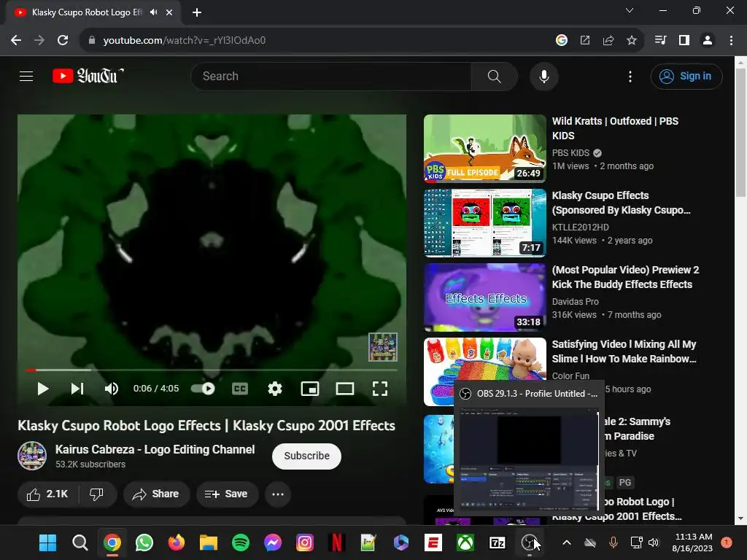Open Google icon in address bar
Viewport: 747px width, 560px height.
click(x=561, y=40)
